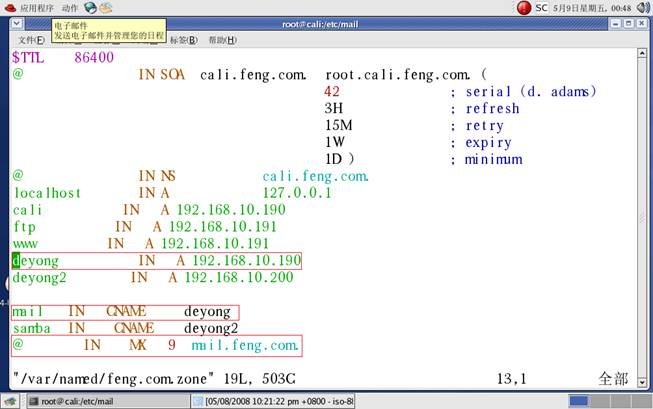Image resolution: width=653 pixels, height=409 pixels.
Task: Open the Red Hat Applications menu icon
Action: [x=9, y=7]
